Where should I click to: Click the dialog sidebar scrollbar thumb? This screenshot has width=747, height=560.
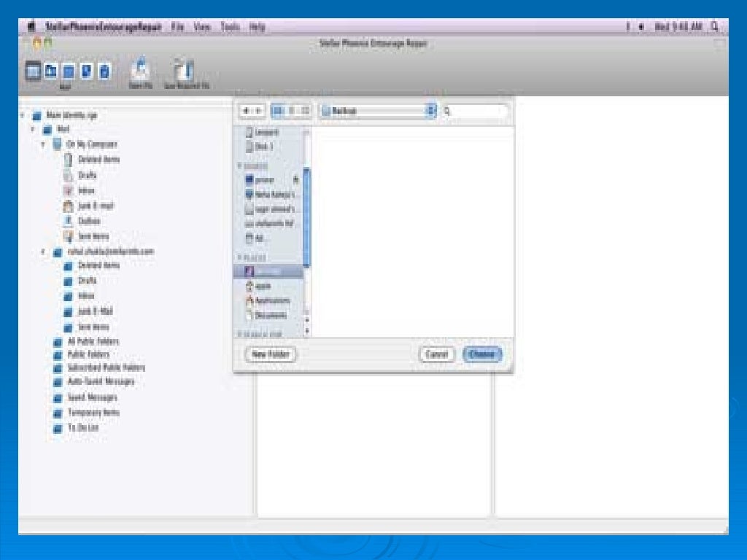306,217
